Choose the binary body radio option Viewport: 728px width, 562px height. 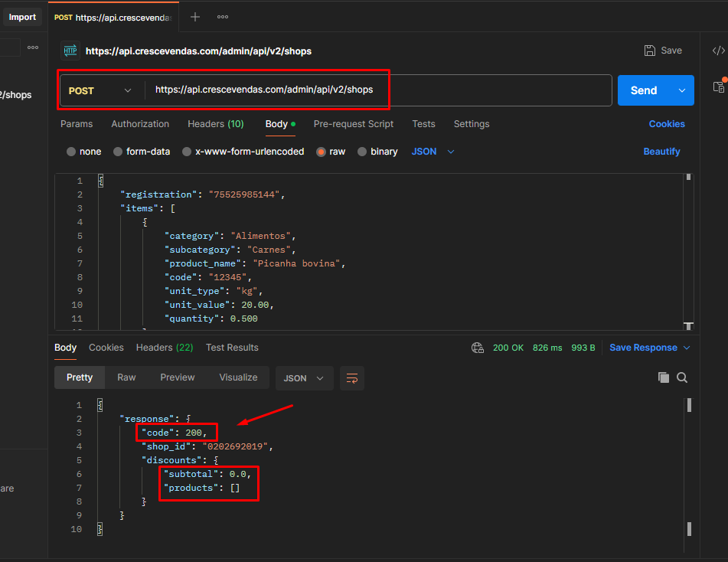tap(363, 152)
